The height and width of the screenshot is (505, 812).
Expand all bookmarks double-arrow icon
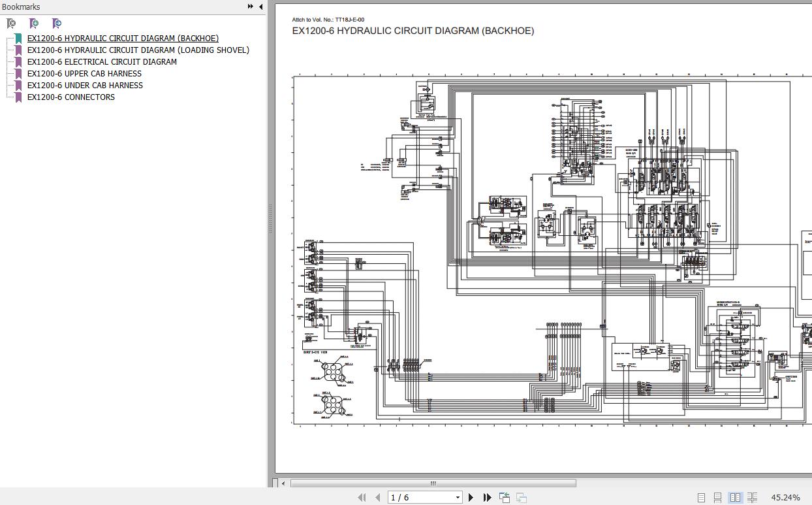250,7
